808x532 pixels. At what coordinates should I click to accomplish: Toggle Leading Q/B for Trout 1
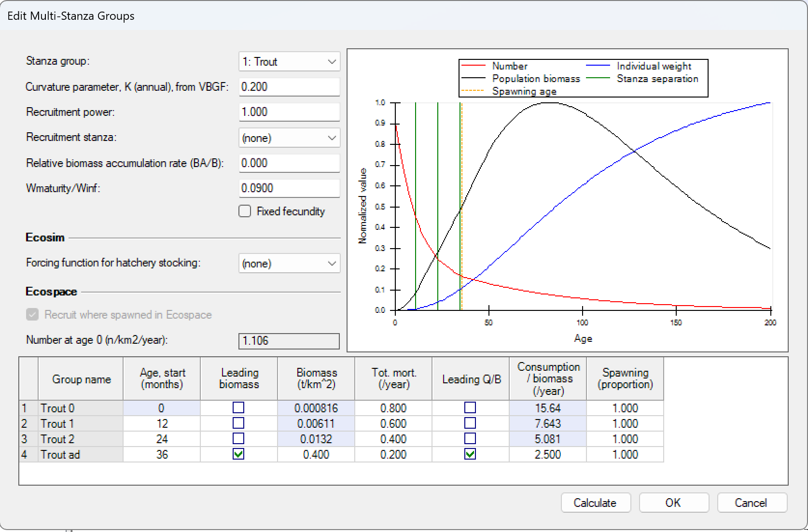pos(470,423)
